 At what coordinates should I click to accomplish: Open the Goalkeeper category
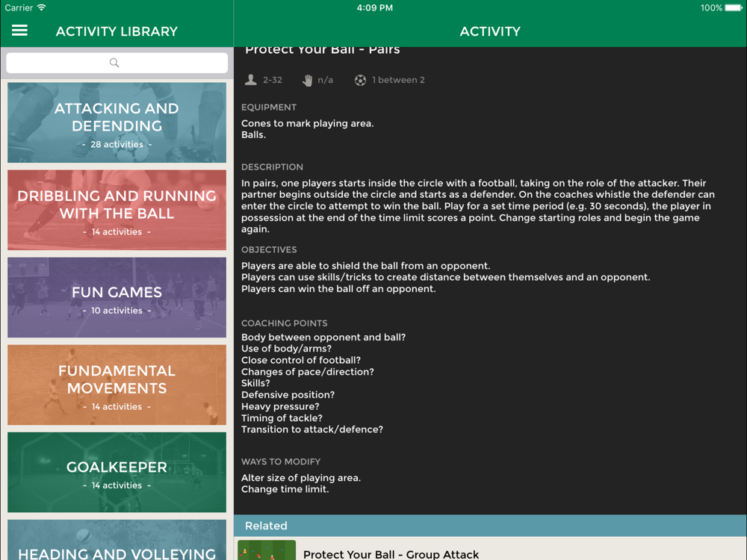[x=117, y=473]
